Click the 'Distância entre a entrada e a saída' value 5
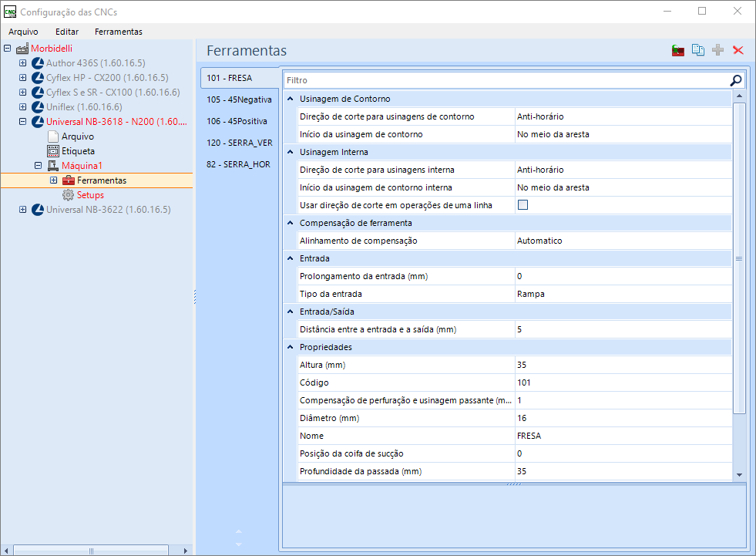The image size is (756, 556). click(x=623, y=329)
